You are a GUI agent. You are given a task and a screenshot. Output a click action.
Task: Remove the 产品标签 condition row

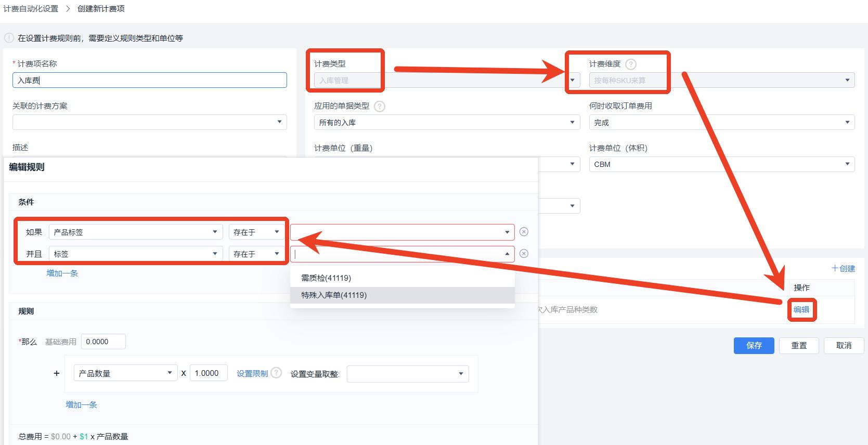coord(524,232)
